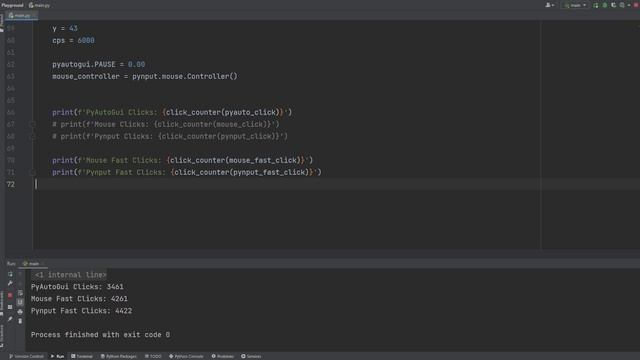This screenshot has height=360, width=640.
Task: Select the Run tool window button
Action: pos(58,356)
